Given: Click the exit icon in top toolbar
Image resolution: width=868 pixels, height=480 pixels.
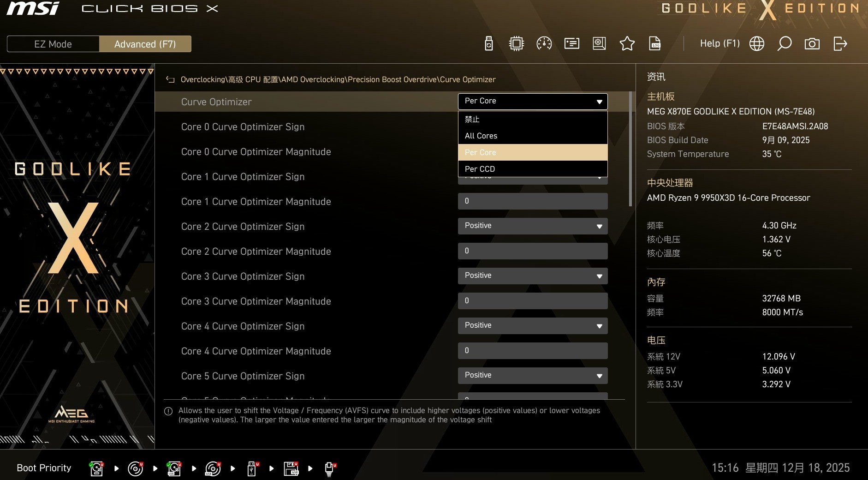Looking at the screenshot, I should click(840, 44).
